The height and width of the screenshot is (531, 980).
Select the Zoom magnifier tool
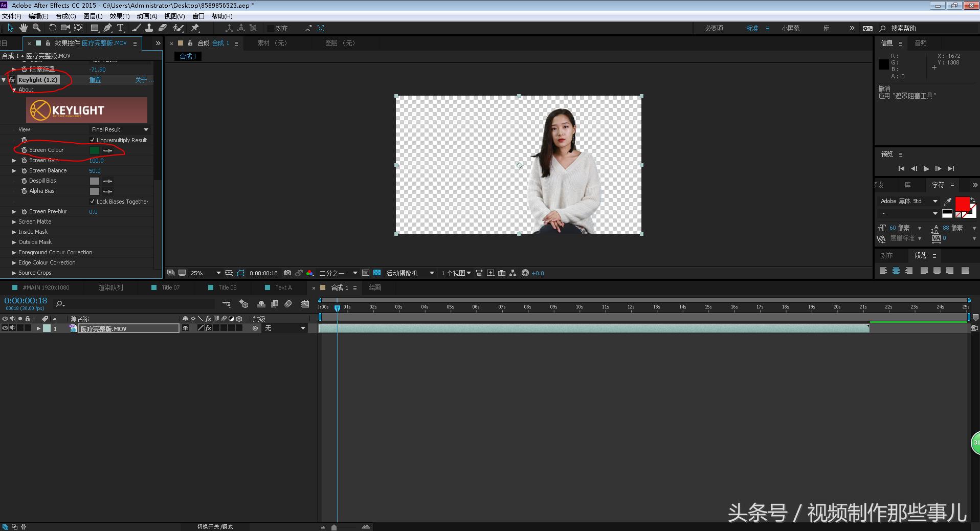tap(37, 28)
